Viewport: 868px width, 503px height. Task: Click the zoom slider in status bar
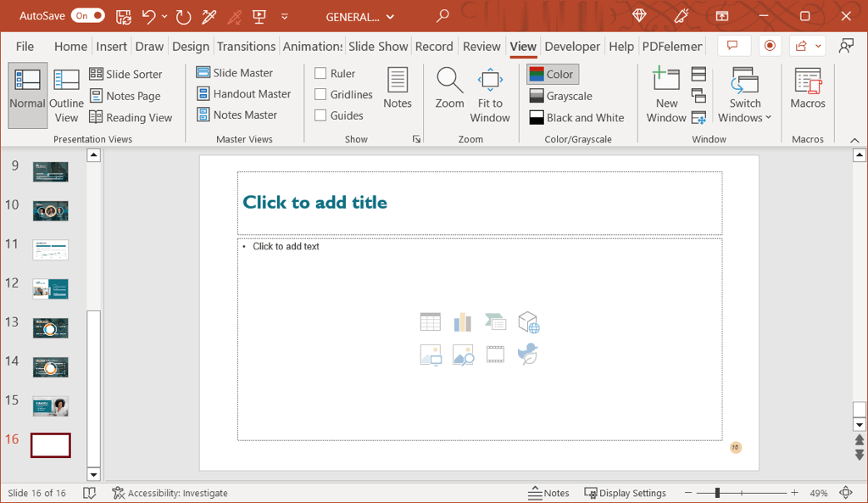717,493
